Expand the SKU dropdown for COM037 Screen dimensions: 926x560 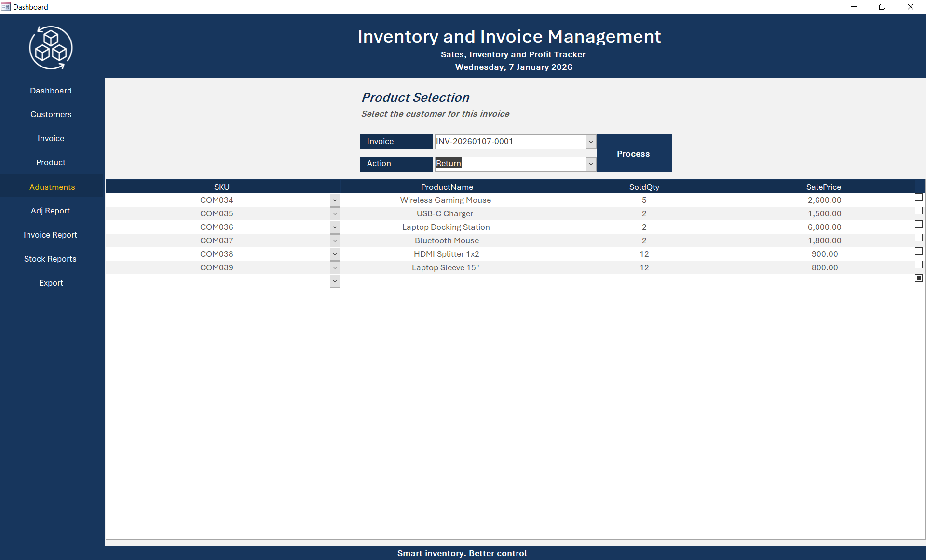click(335, 240)
